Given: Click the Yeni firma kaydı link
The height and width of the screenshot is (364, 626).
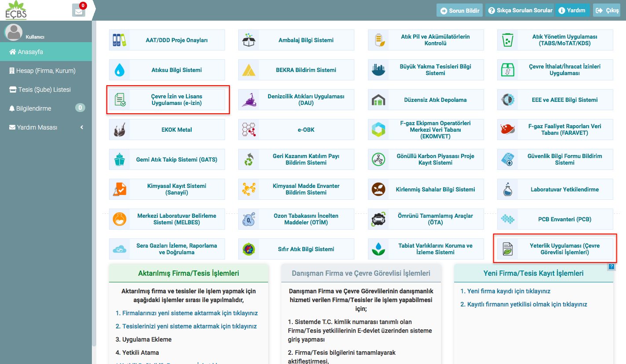Looking at the screenshot, I should [x=505, y=291].
